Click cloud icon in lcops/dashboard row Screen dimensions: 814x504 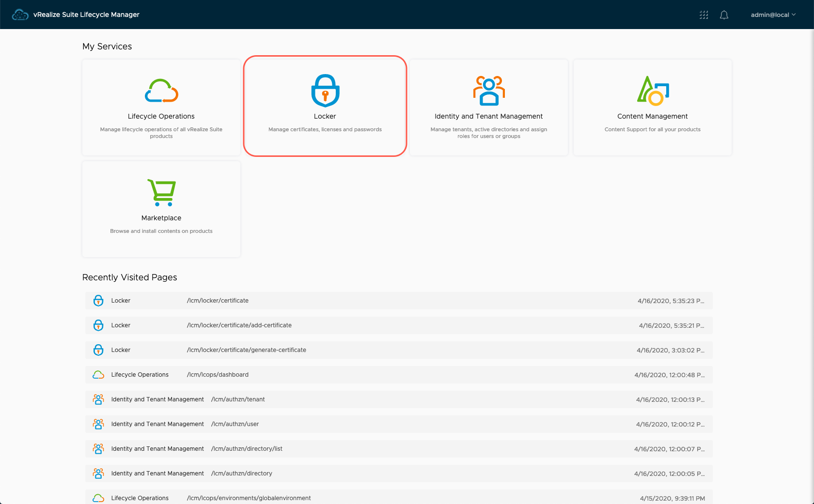98,375
